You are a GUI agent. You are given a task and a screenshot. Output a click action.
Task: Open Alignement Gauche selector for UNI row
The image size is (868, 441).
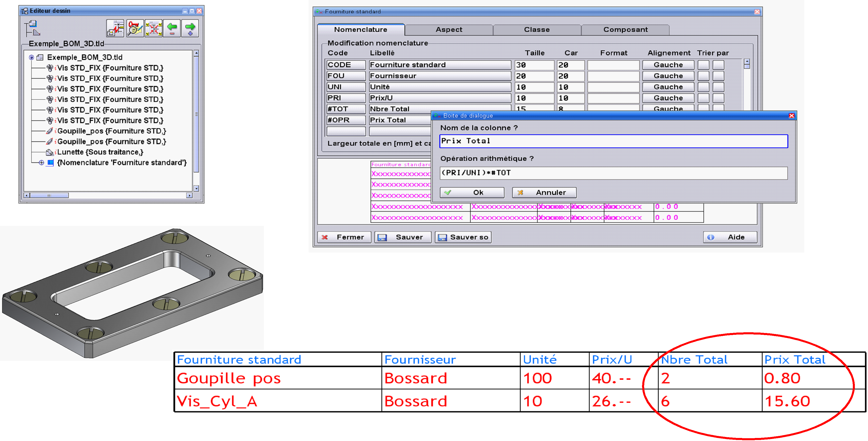pos(668,87)
